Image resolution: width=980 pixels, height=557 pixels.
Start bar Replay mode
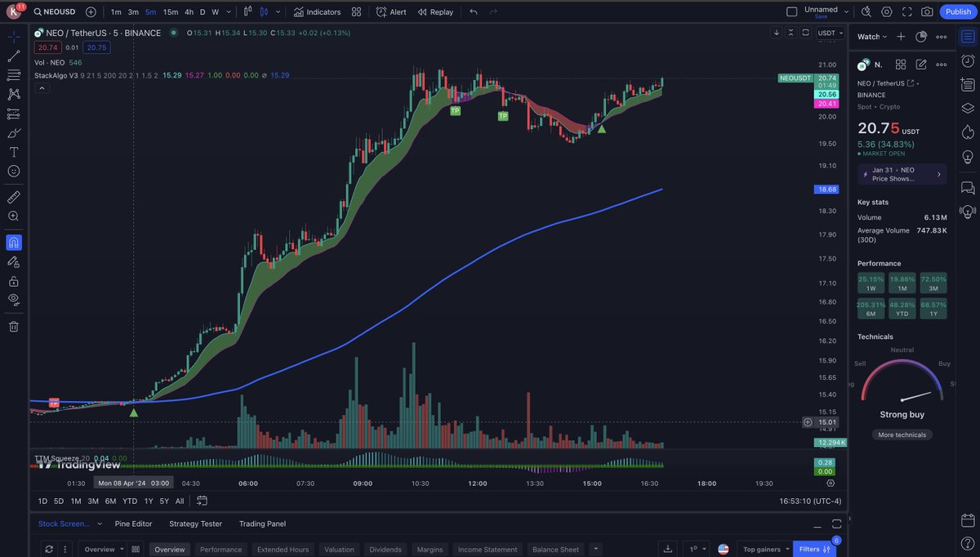click(x=435, y=12)
